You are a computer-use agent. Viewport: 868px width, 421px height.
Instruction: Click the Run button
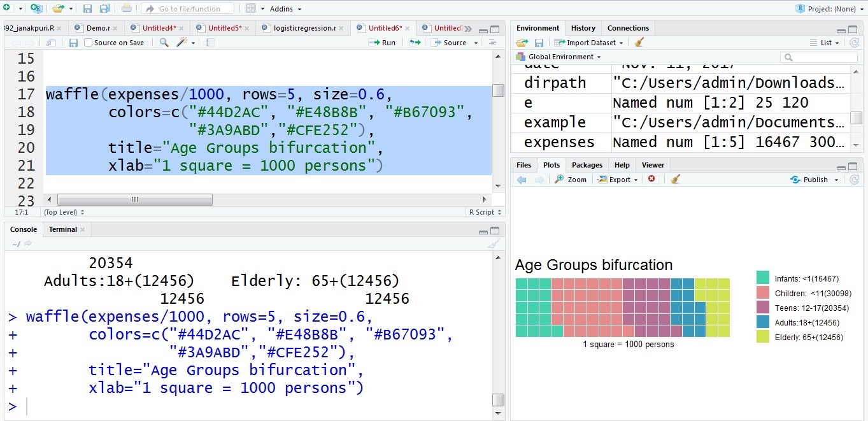tap(382, 43)
